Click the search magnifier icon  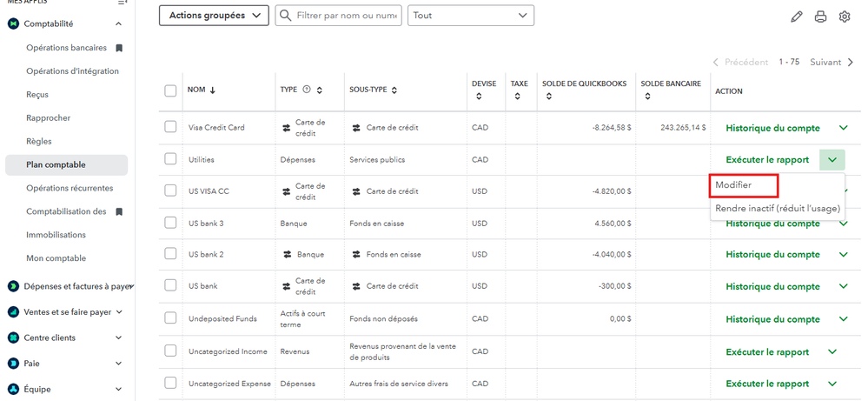(x=285, y=16)
